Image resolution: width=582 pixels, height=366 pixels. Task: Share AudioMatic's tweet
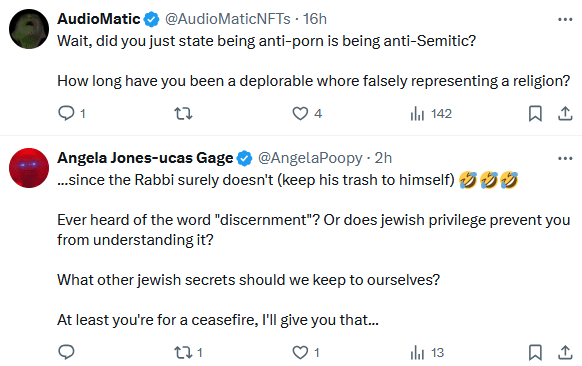tap(565, 113)
